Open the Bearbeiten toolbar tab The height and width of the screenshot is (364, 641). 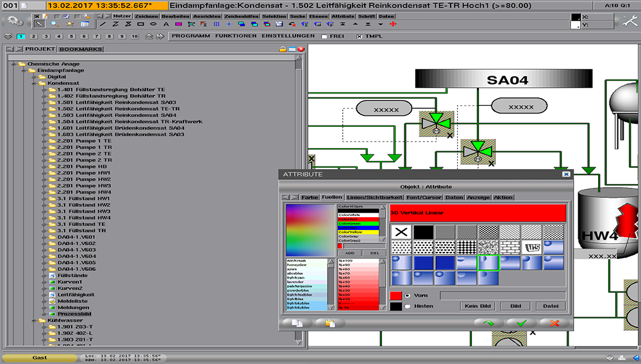pyautogui.click(x=176, y=16)
